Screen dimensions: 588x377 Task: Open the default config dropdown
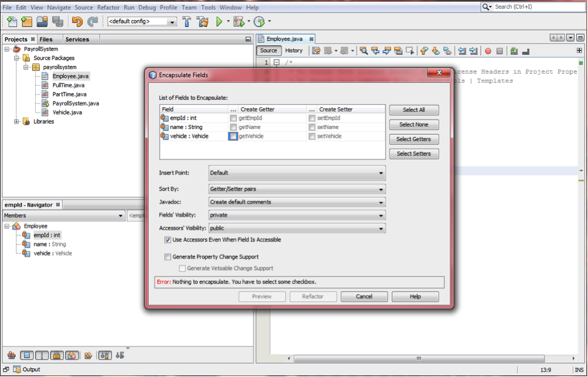[x=142, y=22]
